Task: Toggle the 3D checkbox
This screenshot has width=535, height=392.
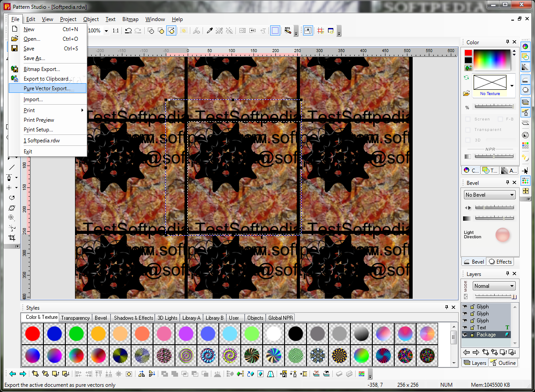Action: click(x=468, y=140)
